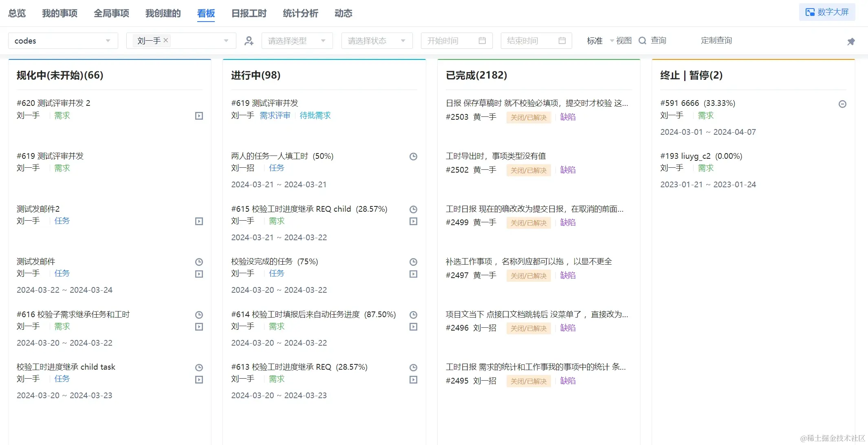Switch to the 统计分析 tab
868x445 pixels.
(x=300, y=13)
